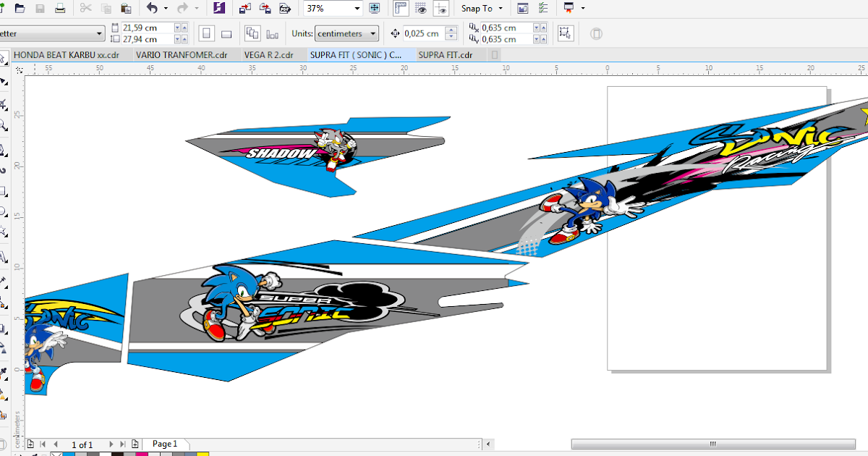Open the Units centimeters dropdown
The height and width of the screenshot is (456, 868).
[x=373, y=33]
